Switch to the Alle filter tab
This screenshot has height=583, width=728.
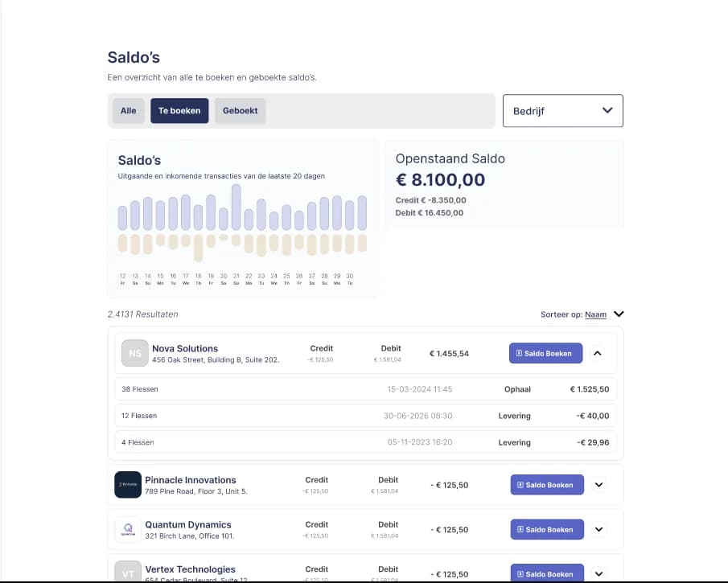click(x=128, y=110)
